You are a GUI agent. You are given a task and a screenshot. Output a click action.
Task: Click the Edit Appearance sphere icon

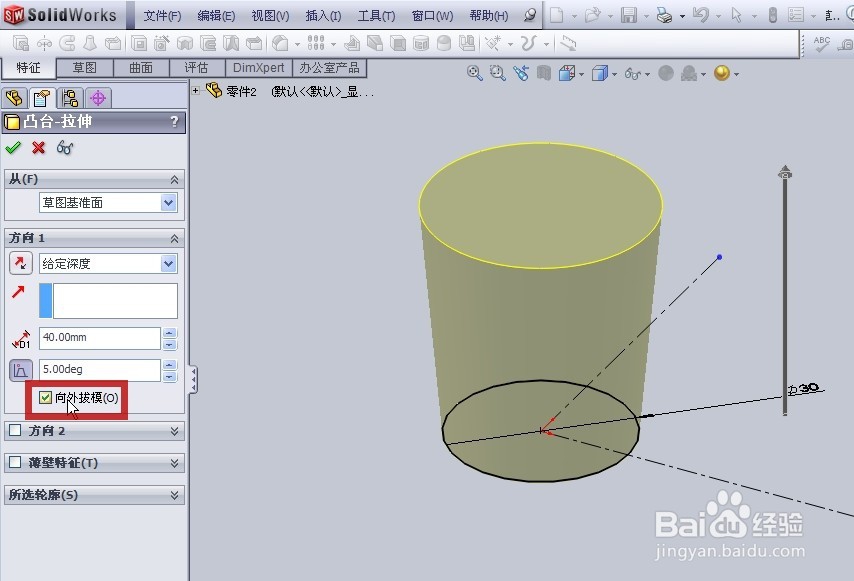[666, 73]
